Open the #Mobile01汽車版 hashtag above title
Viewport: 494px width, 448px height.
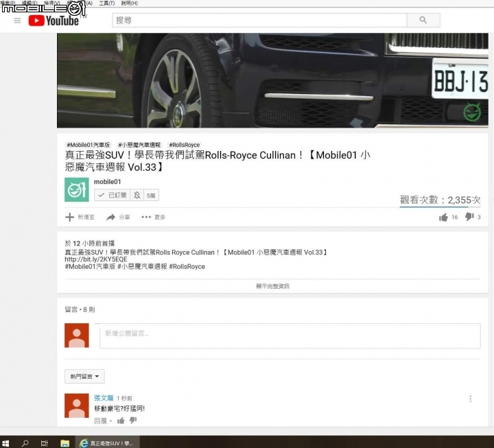coord(89,145)
